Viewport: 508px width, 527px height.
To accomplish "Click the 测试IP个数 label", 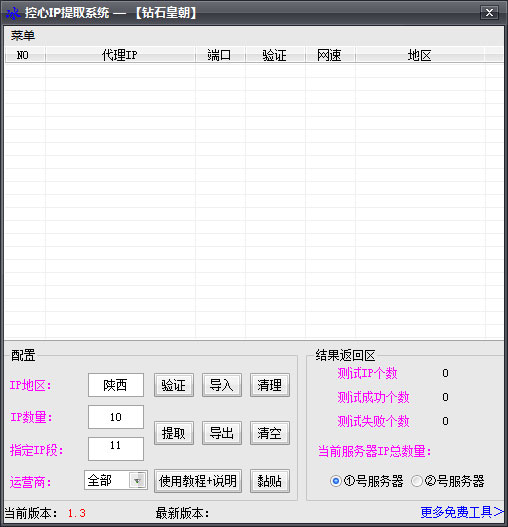I will tap(367, 373).
